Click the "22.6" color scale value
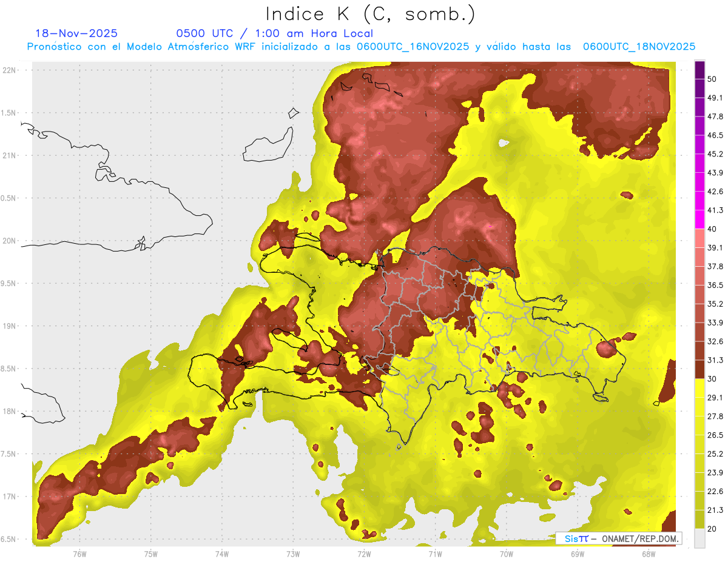This screenshot has width=728, height=562. click(x=715, y=491)
